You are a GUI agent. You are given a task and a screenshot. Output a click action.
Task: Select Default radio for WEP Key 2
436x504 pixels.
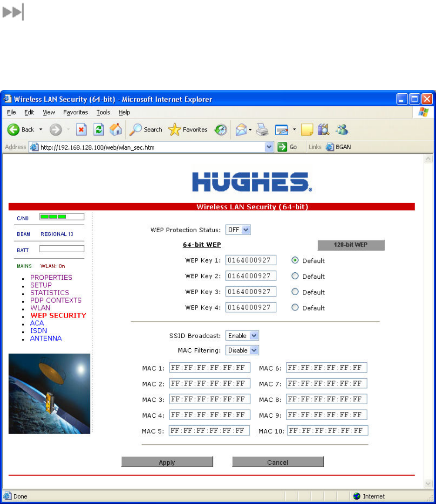(295, 276)
